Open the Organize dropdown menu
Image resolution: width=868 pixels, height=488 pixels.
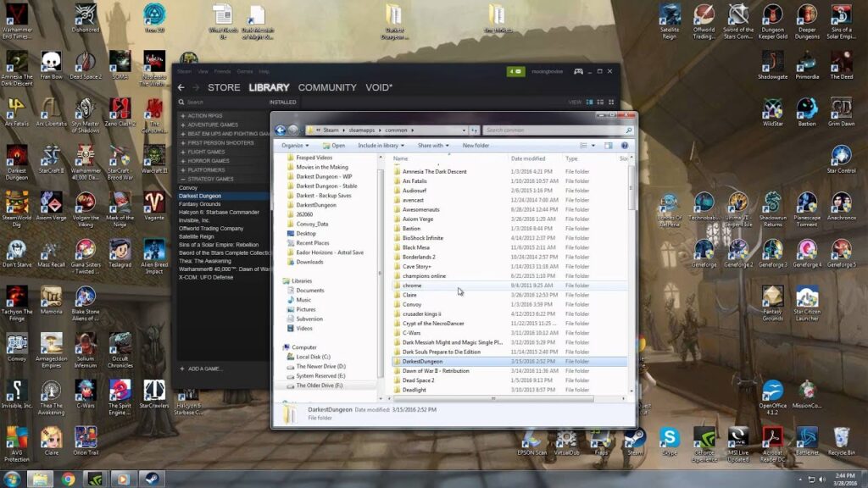tap(295, 146)
